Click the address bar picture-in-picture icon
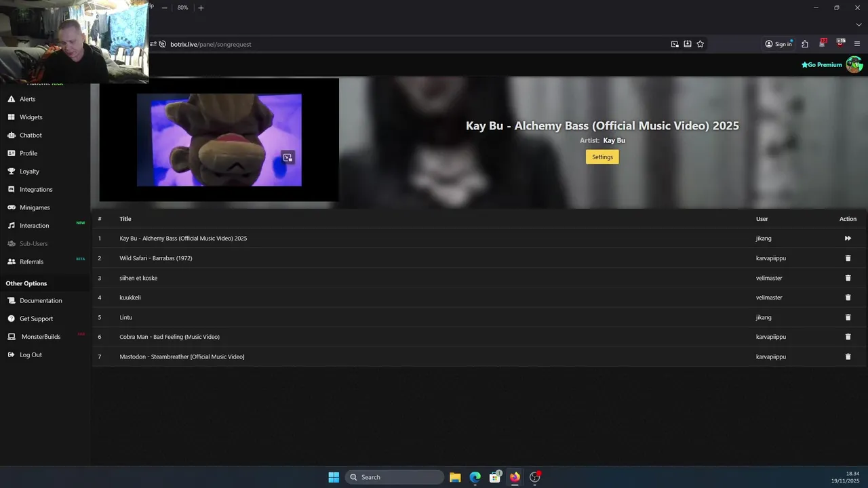The height and width of the screenshot is (488, 868). (675, 44)
